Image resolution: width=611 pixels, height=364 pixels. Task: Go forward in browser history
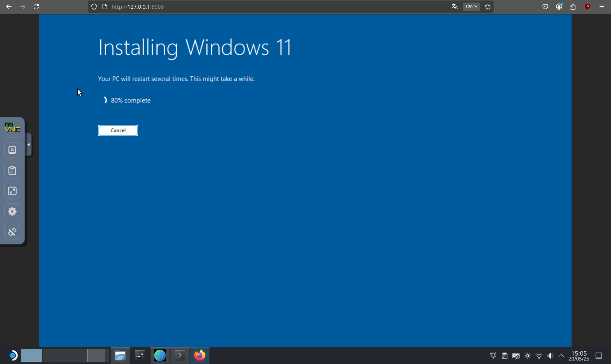click(23, 7)
